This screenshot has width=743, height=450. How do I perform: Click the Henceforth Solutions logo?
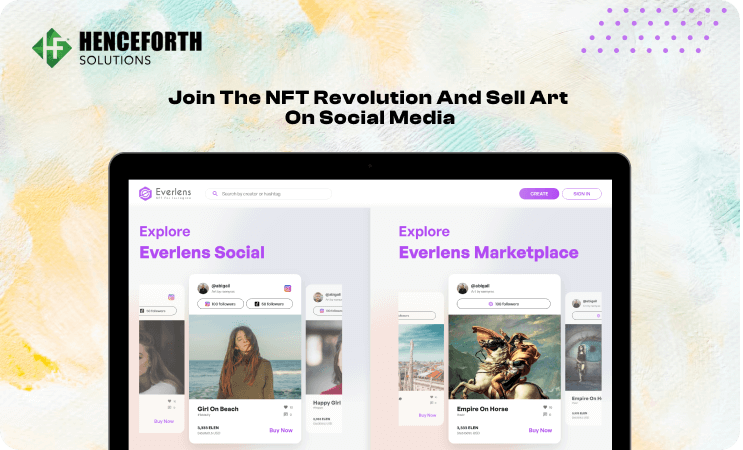pyautogui.click(x=117, y=48)
